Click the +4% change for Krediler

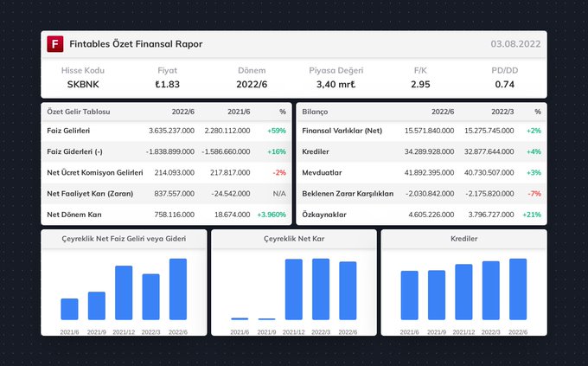tap(534, 151)
